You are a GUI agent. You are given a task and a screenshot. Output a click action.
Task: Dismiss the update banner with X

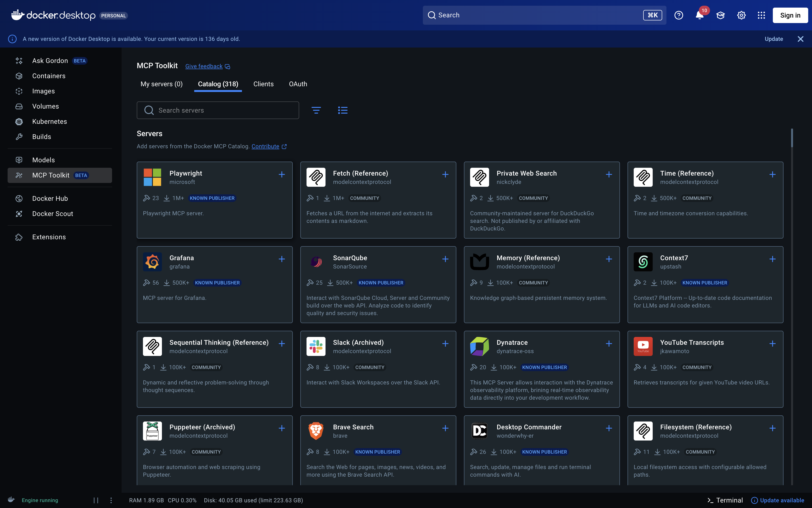pos(800,39)
